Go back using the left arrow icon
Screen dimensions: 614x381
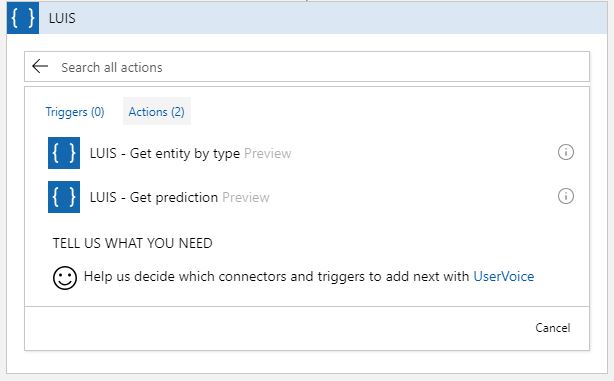point(40,67)
